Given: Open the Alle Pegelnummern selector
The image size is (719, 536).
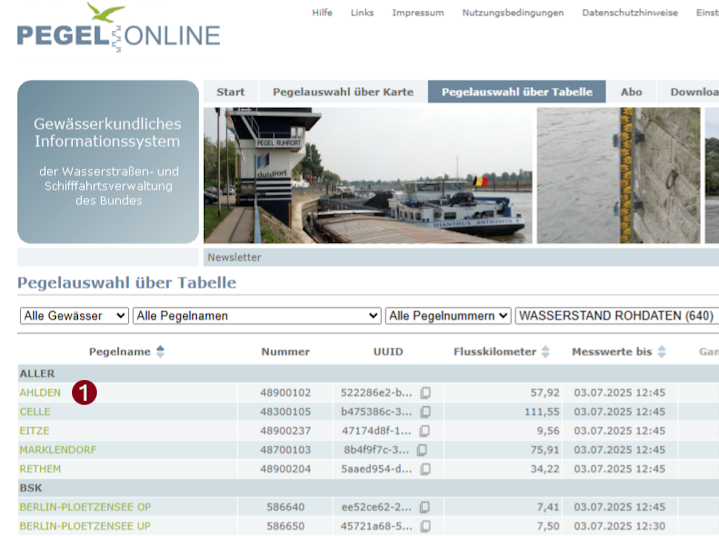Looking at the screenshot, I should 448,316.
